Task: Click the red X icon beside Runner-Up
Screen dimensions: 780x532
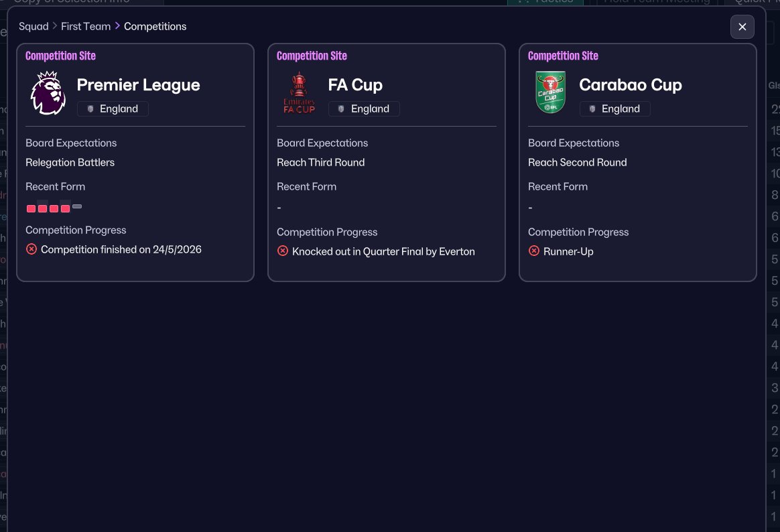Action: point(534,251)
